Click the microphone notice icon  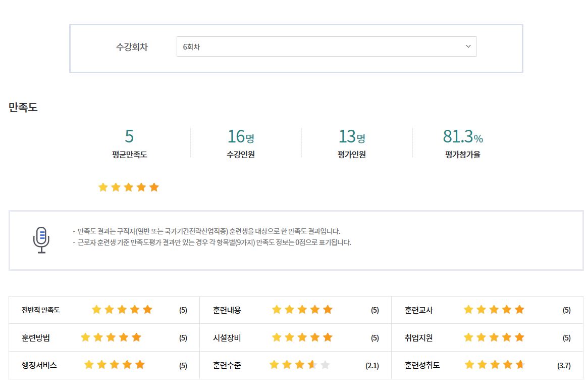(41, 240)
